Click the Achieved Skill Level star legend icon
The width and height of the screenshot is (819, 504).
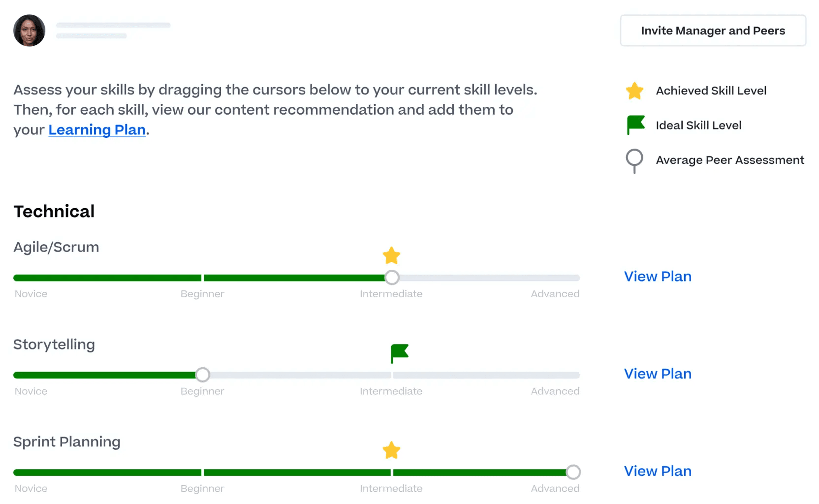[x=634, y=91]
